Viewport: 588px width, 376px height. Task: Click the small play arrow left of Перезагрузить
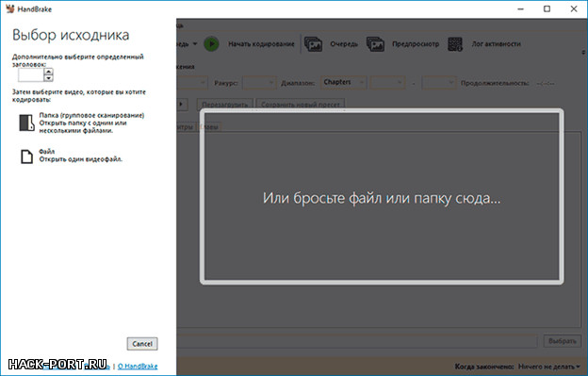coord(182,105)
